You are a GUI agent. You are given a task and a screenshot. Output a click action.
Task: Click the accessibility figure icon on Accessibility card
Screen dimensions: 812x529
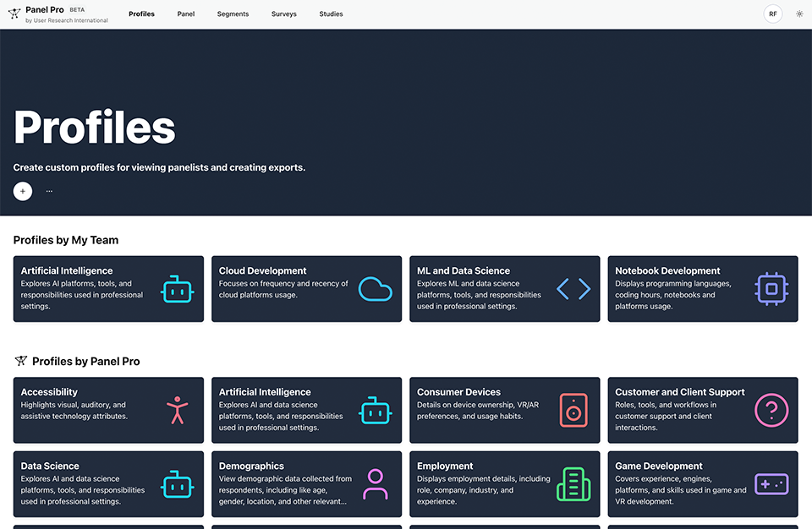pos(177,410)
